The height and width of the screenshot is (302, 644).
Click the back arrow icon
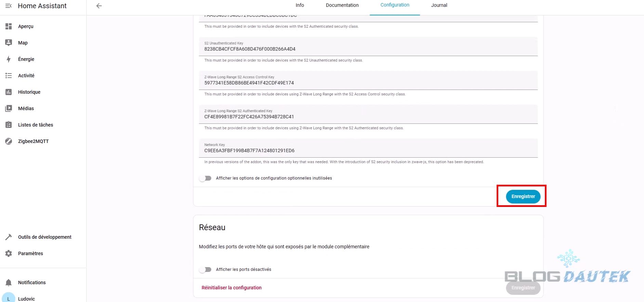[x=99, y=6]
